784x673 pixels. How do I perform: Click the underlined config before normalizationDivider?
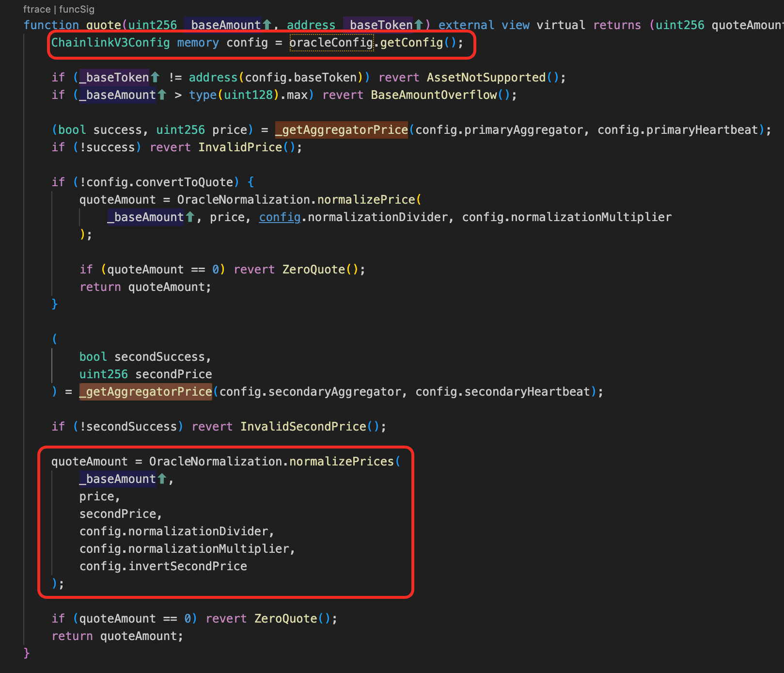[280, 217]
